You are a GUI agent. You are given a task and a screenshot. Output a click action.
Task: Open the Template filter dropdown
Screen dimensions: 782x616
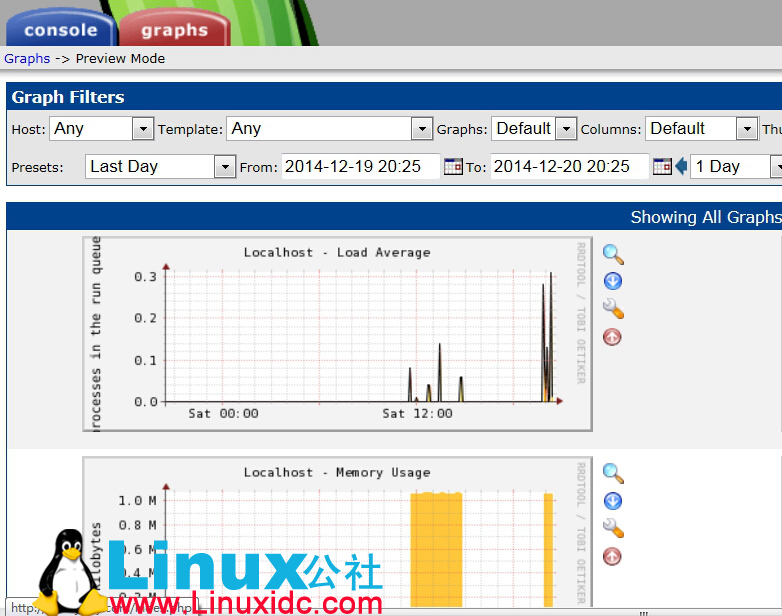(421, 129)
